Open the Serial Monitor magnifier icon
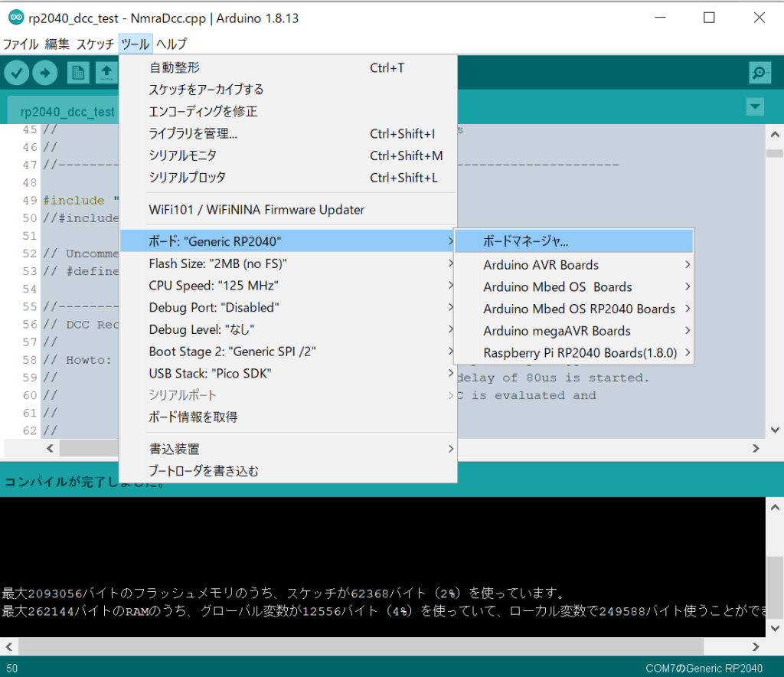 coord(759,73)
